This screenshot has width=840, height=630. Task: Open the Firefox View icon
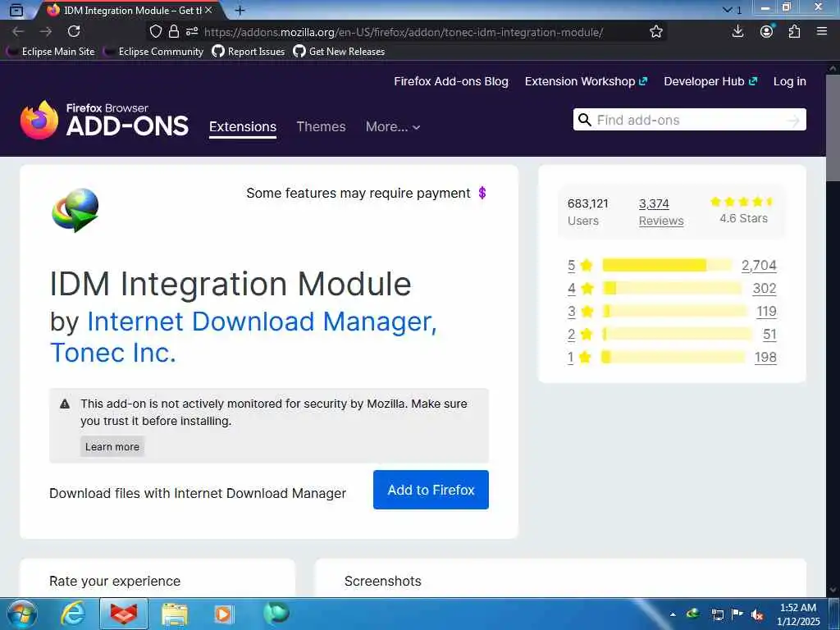tap(16, 10)
